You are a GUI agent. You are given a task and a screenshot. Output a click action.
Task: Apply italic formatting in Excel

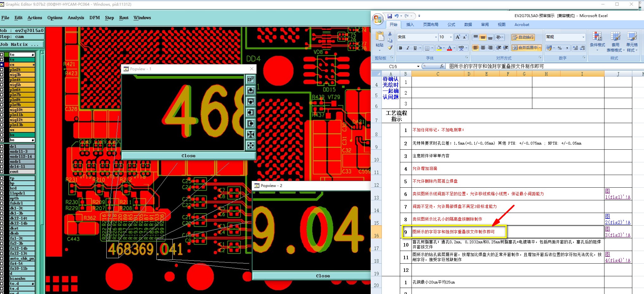click(x=408, y=48)
